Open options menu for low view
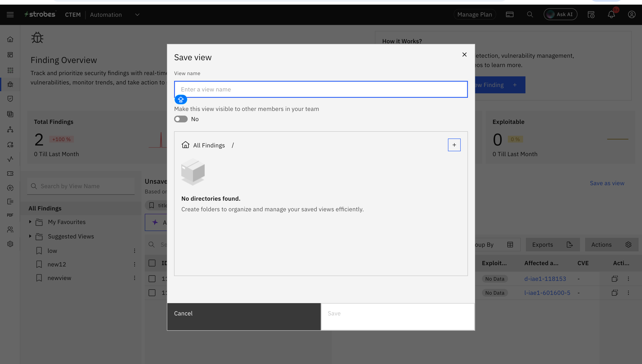The width and height of the screenshot is (642, 364). (134, 251)
